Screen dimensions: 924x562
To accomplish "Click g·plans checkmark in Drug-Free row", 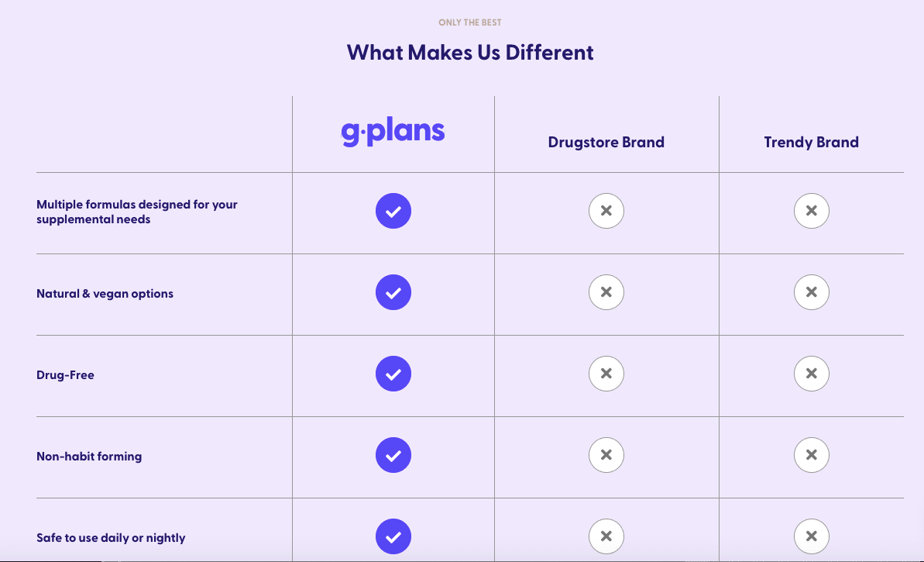I will pyautogui.click(x=393, y=374).
